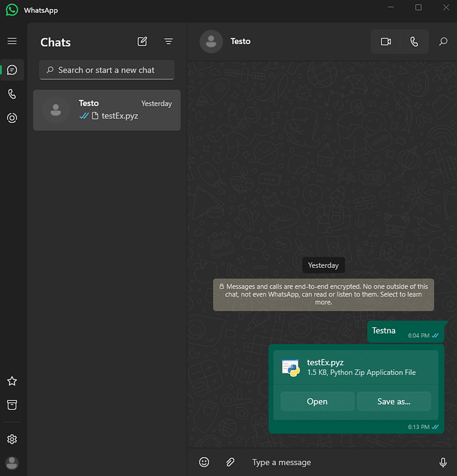457x476 pixels.
Task: Open Archived chats from sidebar
Action: [x=12, y=405]
